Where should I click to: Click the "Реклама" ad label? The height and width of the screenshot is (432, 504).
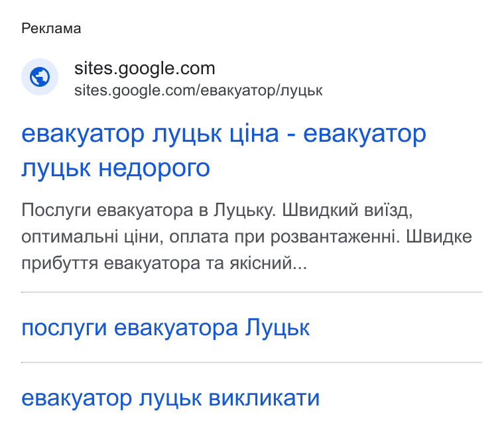[51, 28]
